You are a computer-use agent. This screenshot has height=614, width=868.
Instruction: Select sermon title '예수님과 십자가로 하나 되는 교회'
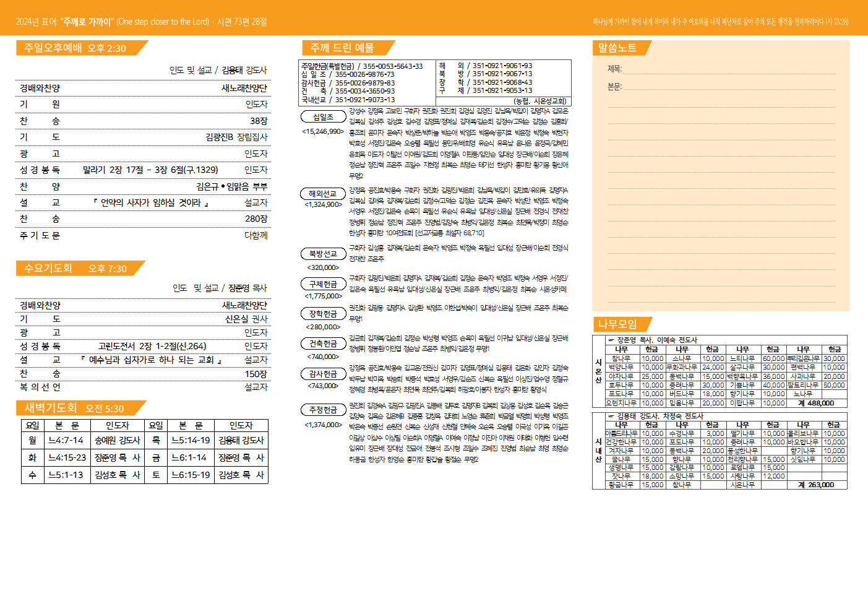point(151,360)
